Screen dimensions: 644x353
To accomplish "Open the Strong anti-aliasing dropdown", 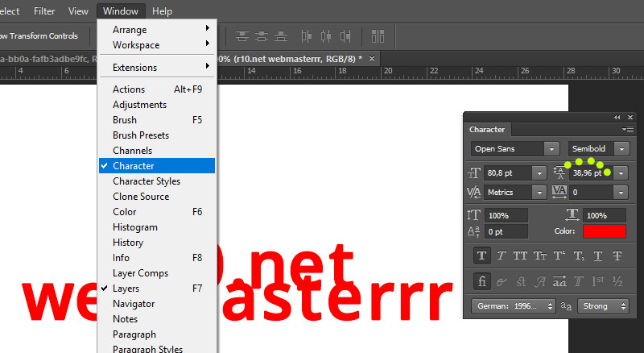I will click(x=603, y=306).
